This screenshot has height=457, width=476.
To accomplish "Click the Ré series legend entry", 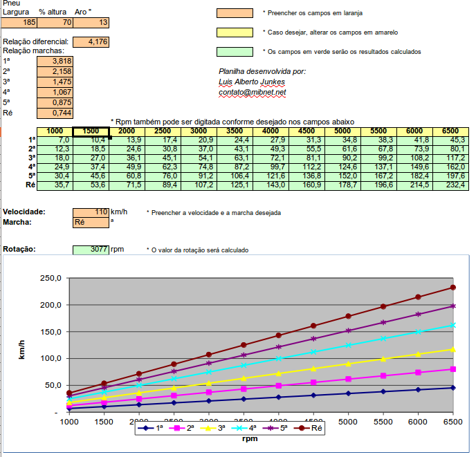I will click(x=307, y=428).
